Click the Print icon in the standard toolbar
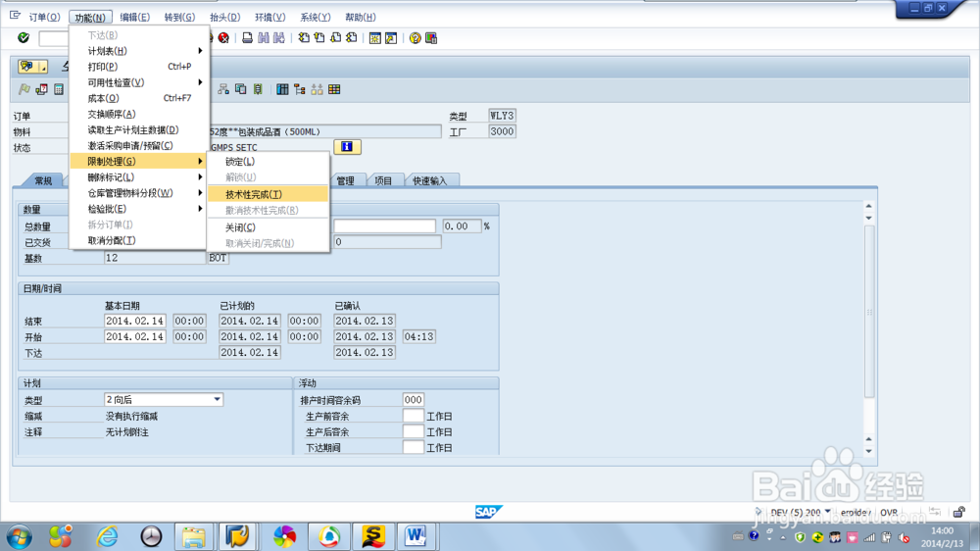The width and height of the screenshot is (980, 551). [x=248, y=38]
